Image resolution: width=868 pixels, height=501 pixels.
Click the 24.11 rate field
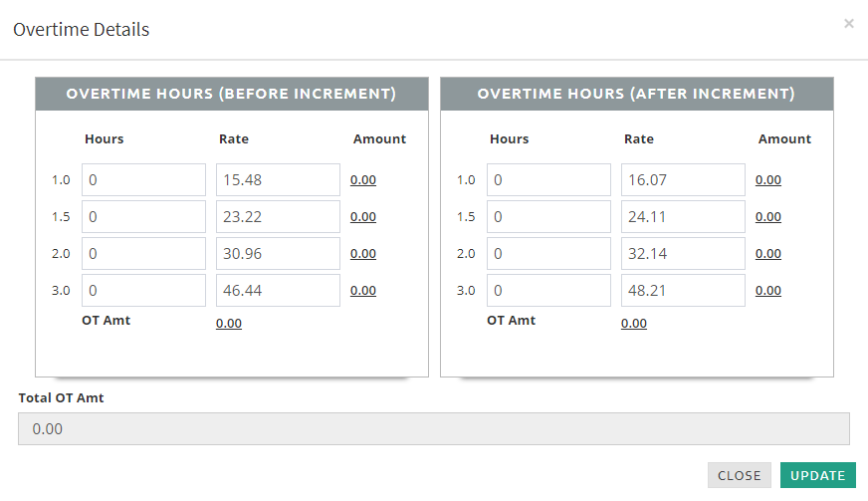pos(683,217)
